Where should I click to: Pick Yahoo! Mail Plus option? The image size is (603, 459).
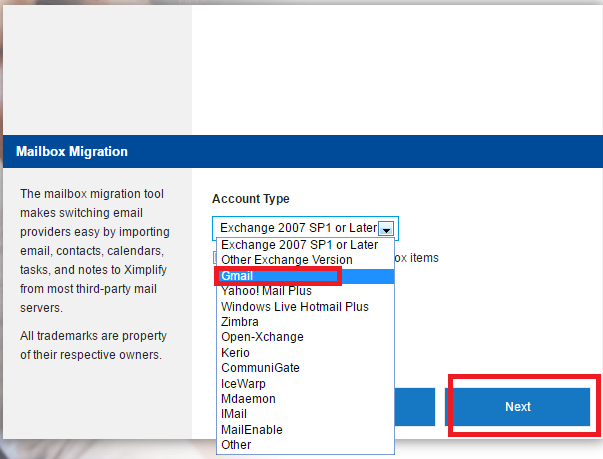click(305, 291)
